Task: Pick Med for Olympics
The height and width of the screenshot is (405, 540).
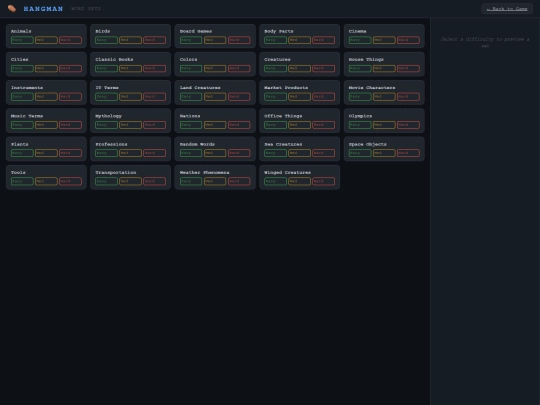Action: pyautogui.click(x=384, y=125)
